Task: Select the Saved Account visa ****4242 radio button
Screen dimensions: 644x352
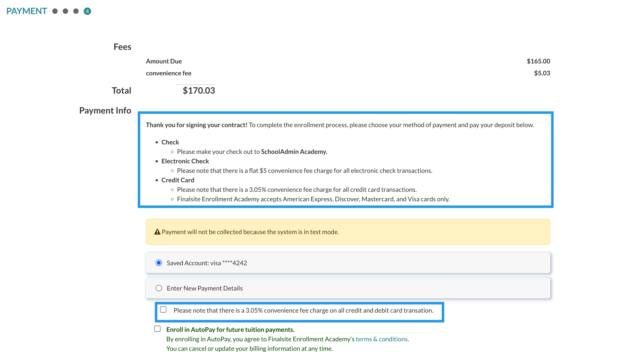Action: pyautogui.click(x=159, y=263)
